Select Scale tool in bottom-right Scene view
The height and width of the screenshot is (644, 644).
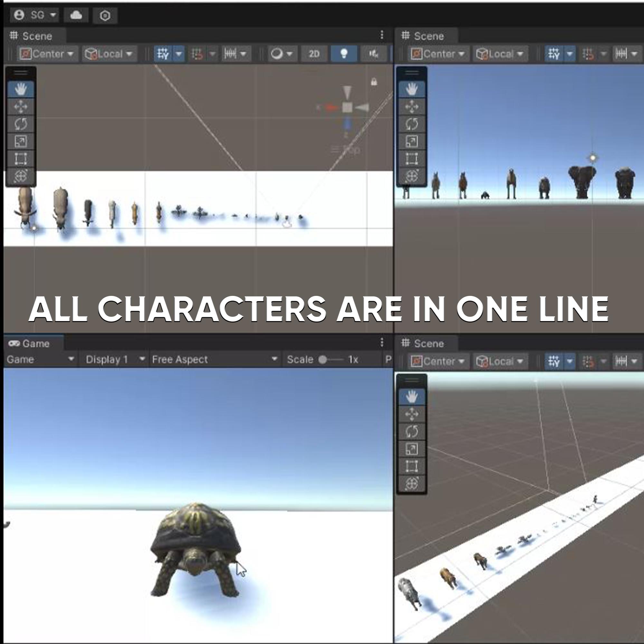point(412,449)
